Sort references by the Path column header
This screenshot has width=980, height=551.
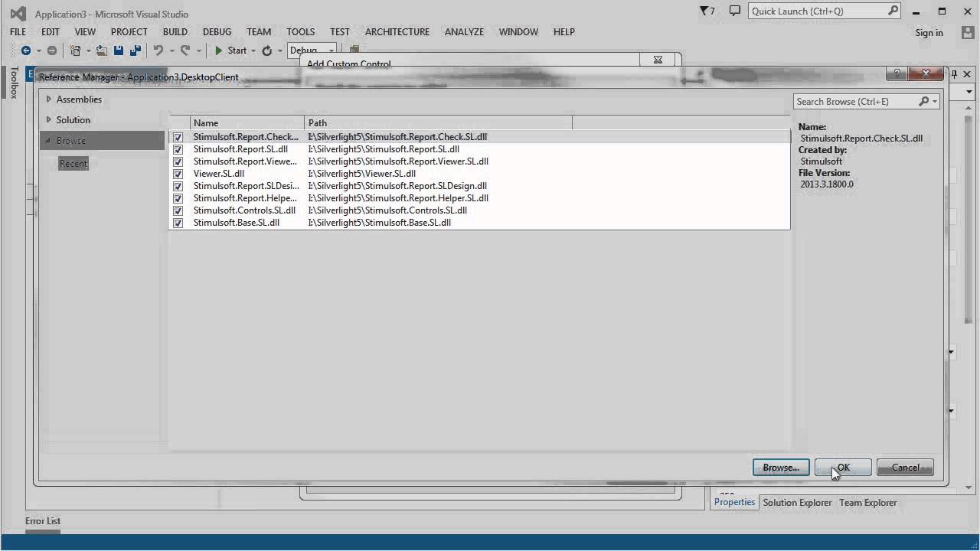pyautogui.click(x=439, y=122)
